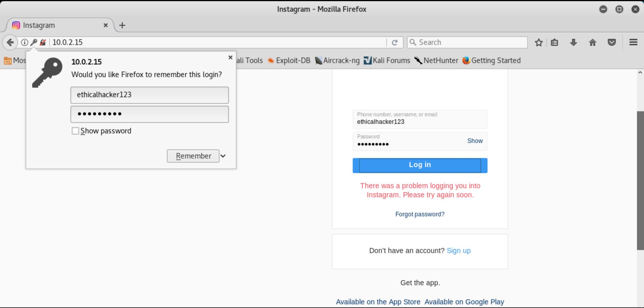Expand the Remember button dropdown arrow
This screenshot has height=308, width=644.
[223, 156]
